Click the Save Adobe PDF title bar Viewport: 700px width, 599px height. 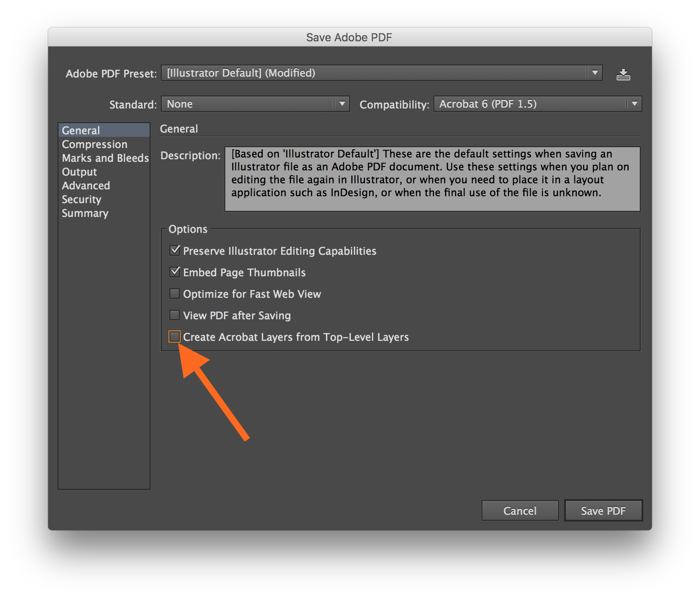point(349,37)
